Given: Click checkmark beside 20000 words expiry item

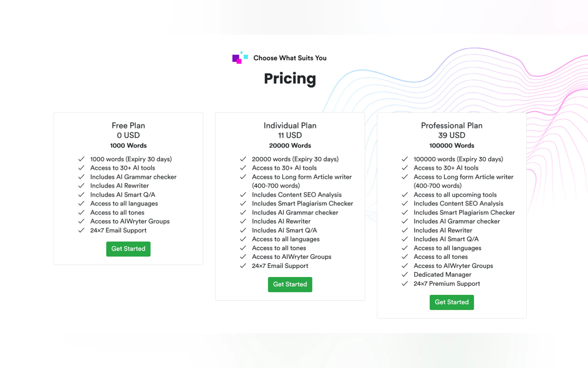Looking at the screenshot, I should (x=243, y=159).
